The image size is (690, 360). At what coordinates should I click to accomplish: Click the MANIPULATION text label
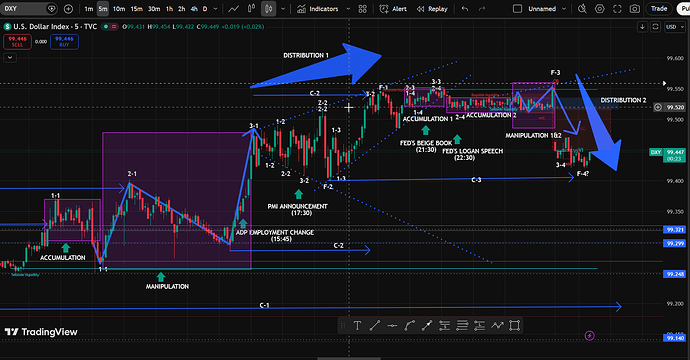click(167, 287)
